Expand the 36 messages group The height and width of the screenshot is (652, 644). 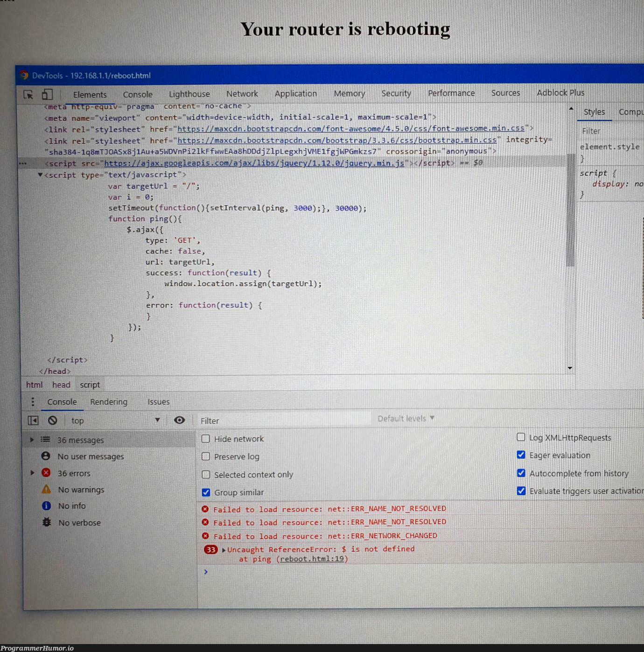pos(32,440)
